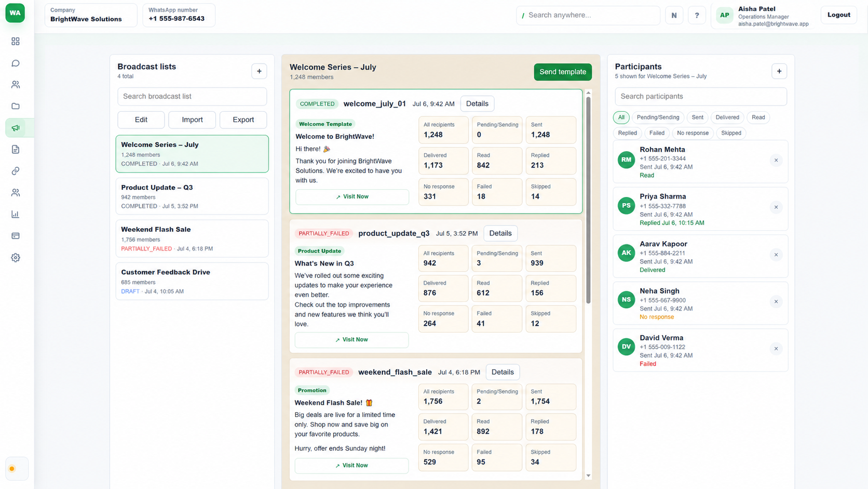868x489 pixels.
Task: Remove Rohan Mehta from participants
Action: click(776, 160)
